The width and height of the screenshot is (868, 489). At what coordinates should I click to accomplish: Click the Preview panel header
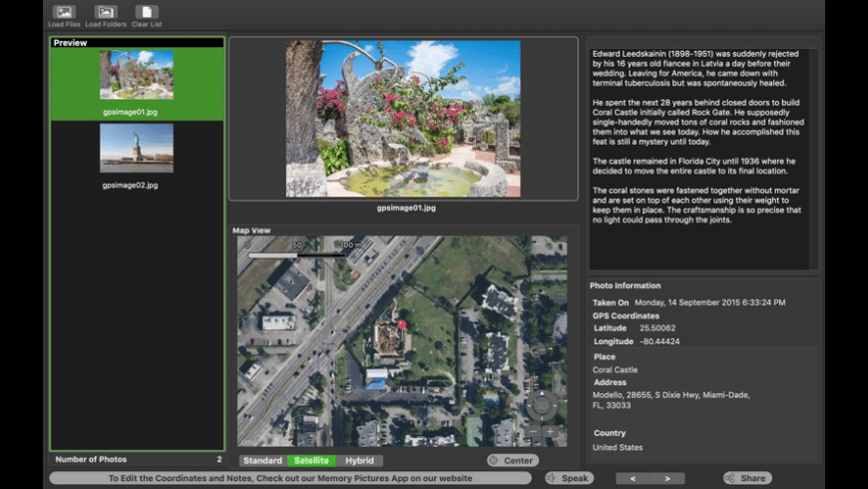(137, 43)
